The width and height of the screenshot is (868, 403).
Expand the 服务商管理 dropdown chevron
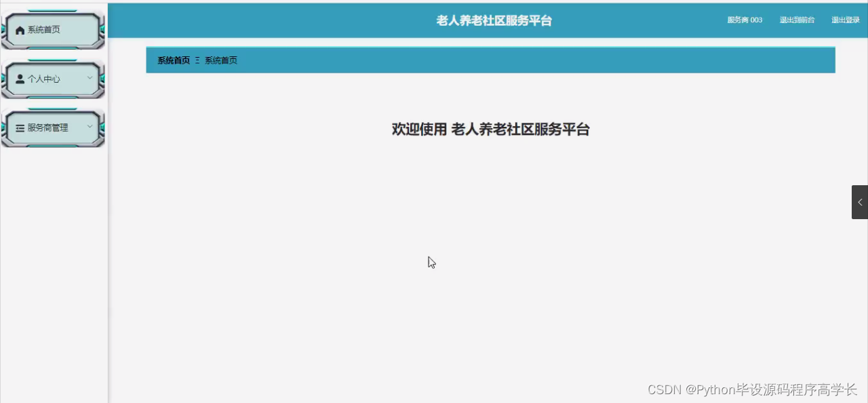(x=90, y=128)
